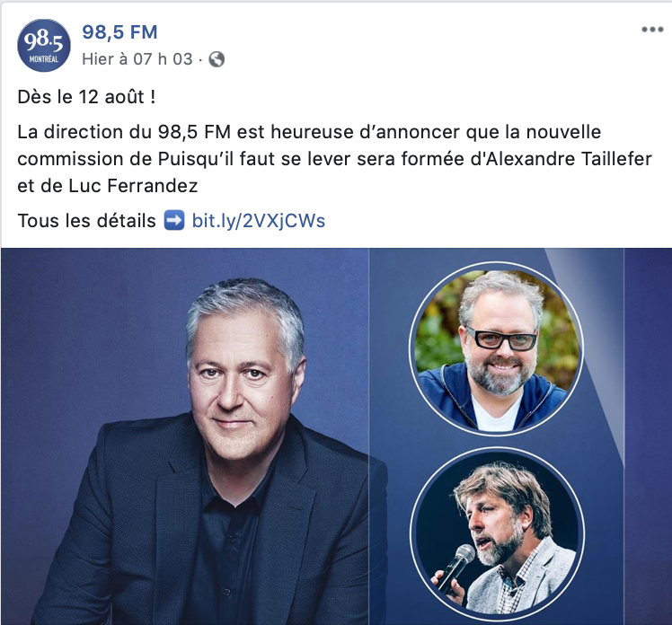Open the 98,5 FM page name link
The height and width of the screenshot is (625, 672).
pyautogui.click(x=119, y=32)
